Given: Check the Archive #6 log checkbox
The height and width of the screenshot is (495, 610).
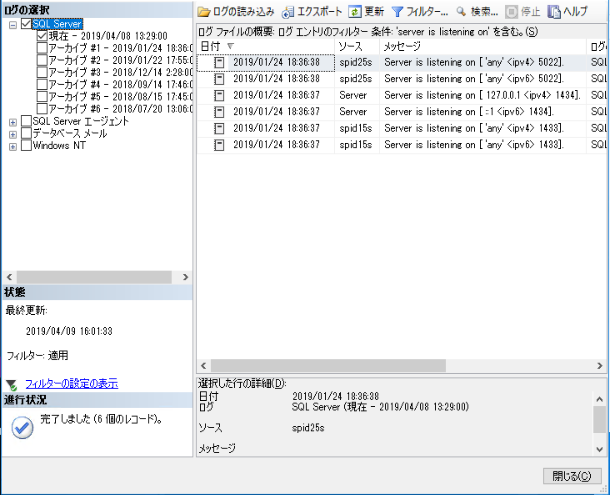Looking at the screenshot, I should click(x=42, y=108).
